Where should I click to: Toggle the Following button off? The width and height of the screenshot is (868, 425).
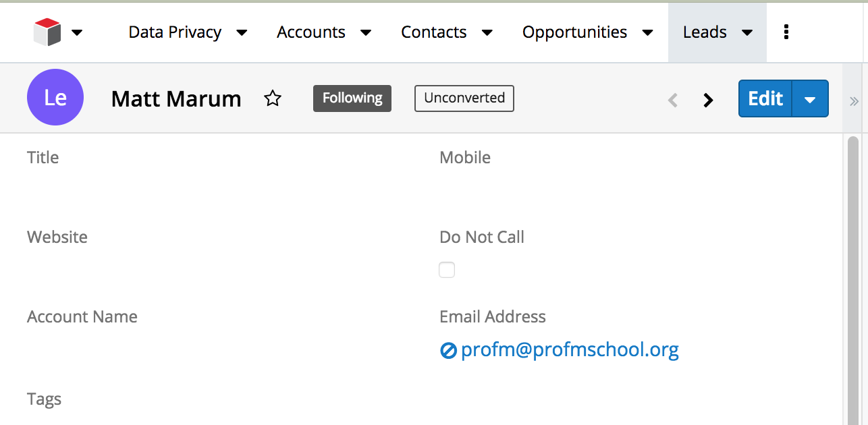352,98
